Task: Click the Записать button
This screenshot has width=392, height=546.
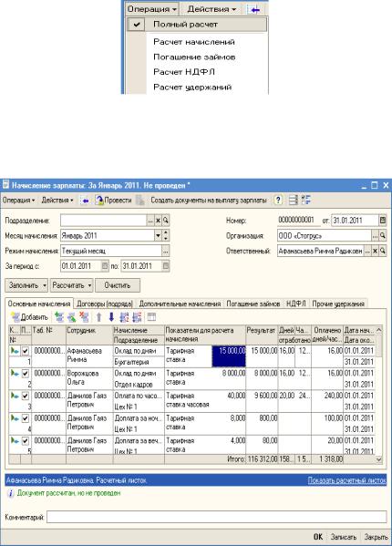Action: [x=344, y=537]
